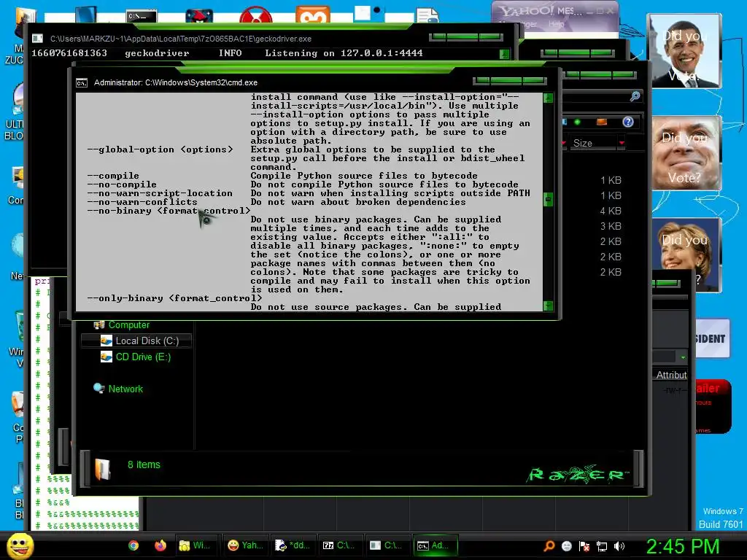Click the Size column header
Image resolution: width=747 pixels, height=560 pixels.
(x=594, y=143)
